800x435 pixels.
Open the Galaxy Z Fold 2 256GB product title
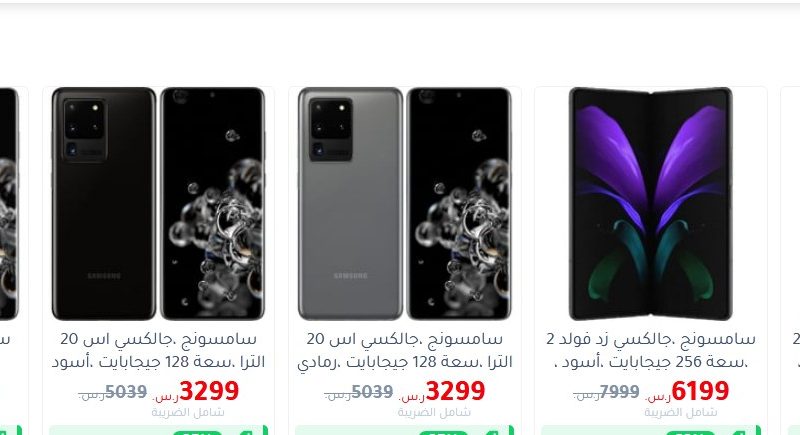coord(651,350)
